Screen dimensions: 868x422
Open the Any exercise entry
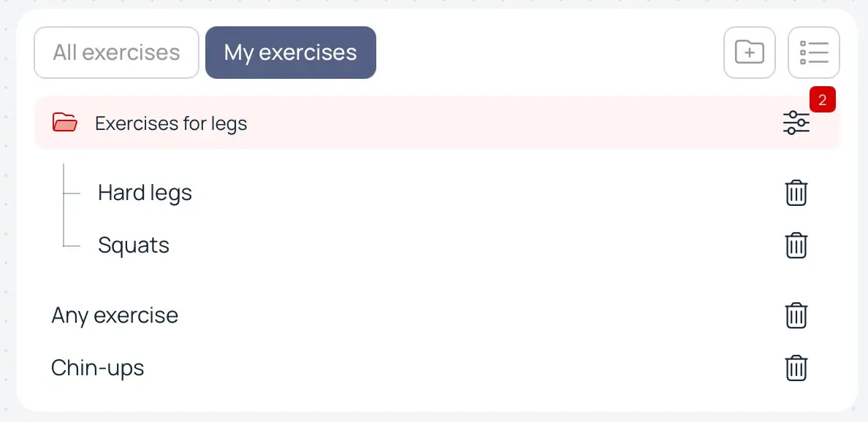point(115,315)
